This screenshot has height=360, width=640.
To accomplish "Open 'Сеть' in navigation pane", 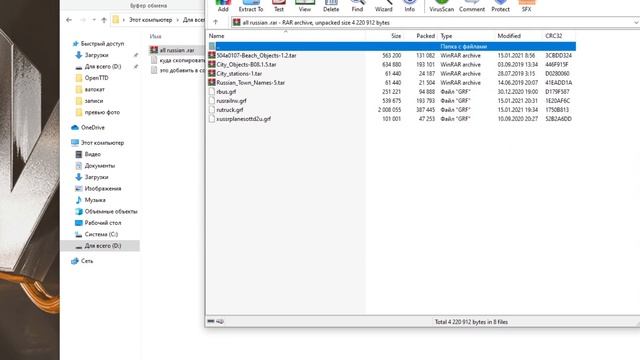I will (87, 261).
